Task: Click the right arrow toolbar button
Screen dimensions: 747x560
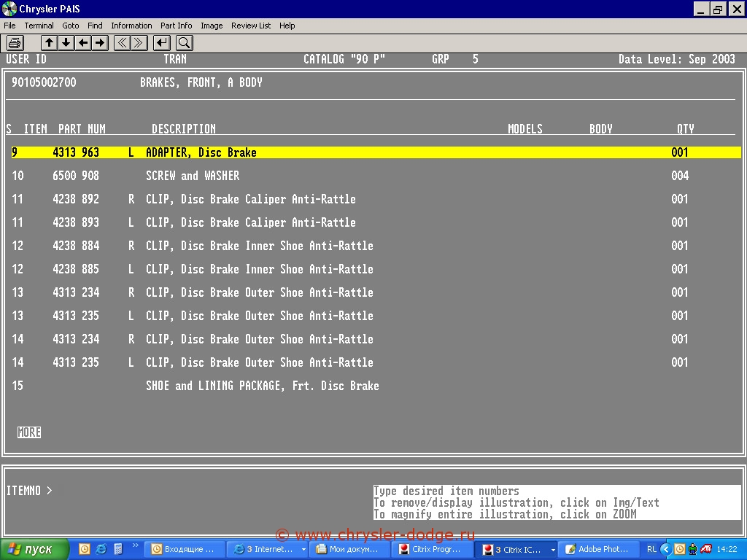Action: pyautogui.click(x=100, y=43)
